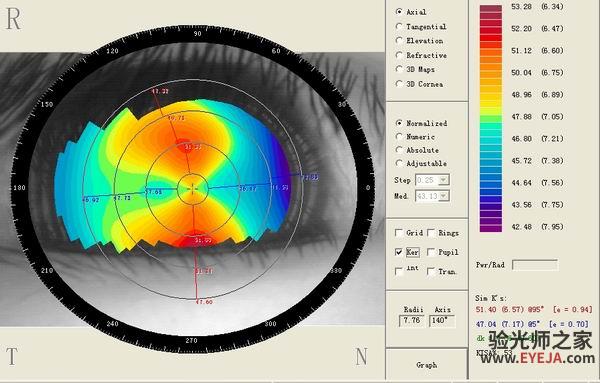The image size is (600, 383).
Task: Choose the 3D Cornea view option
Action: [399, 84]
